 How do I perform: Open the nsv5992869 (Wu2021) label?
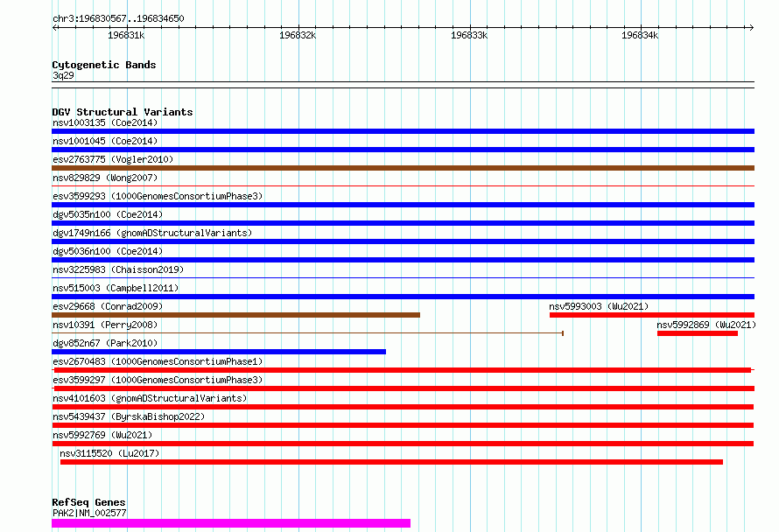706,325
